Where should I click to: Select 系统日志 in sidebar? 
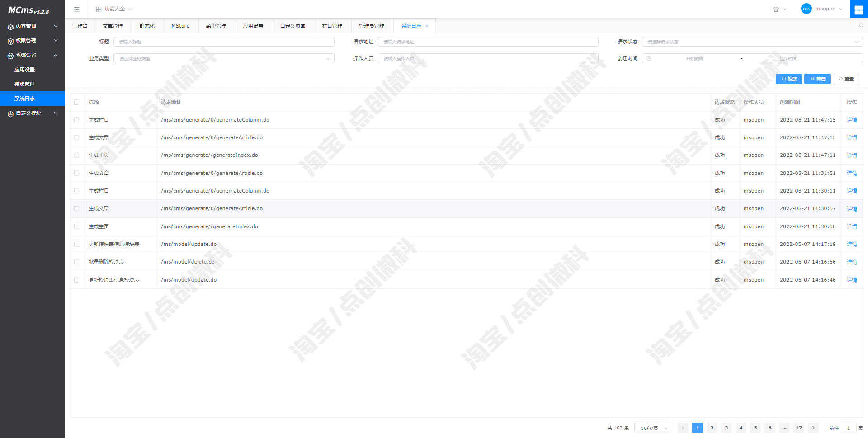[x=33, y=99]
